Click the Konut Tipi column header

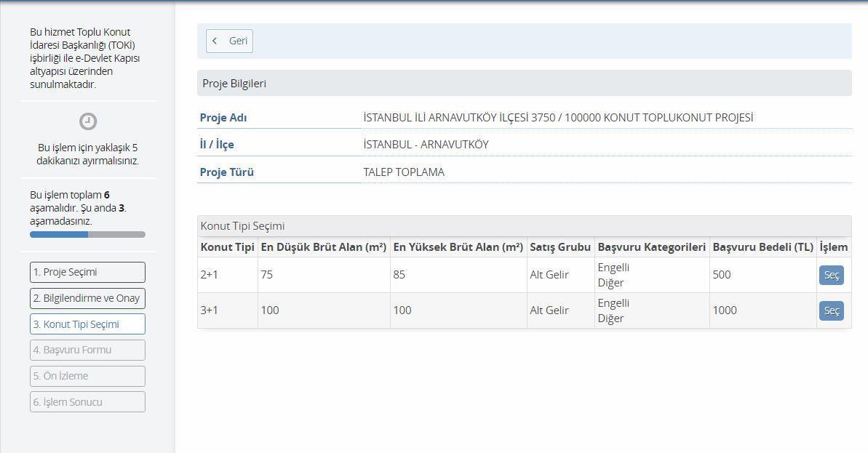[x=227, y=247]
